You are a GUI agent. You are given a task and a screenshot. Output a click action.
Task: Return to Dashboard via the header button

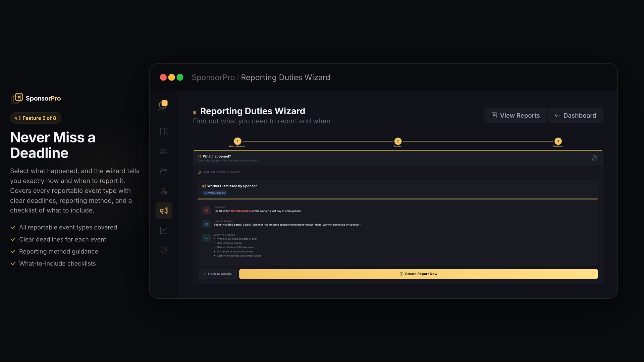pos(575,115)
